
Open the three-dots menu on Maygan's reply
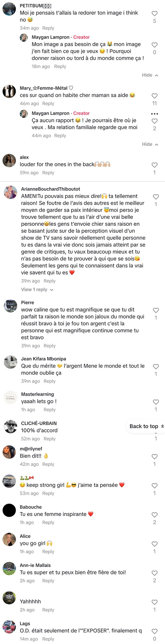click(155, 114)
